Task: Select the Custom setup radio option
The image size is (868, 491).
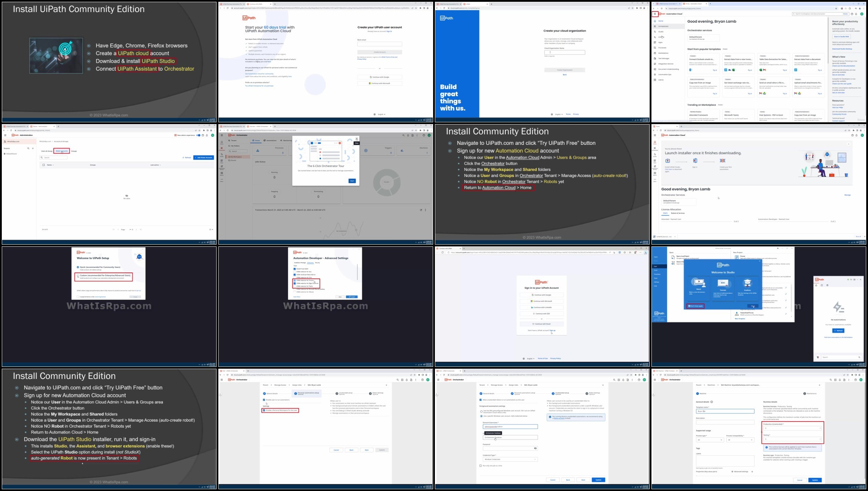Action: pos(78,276)
